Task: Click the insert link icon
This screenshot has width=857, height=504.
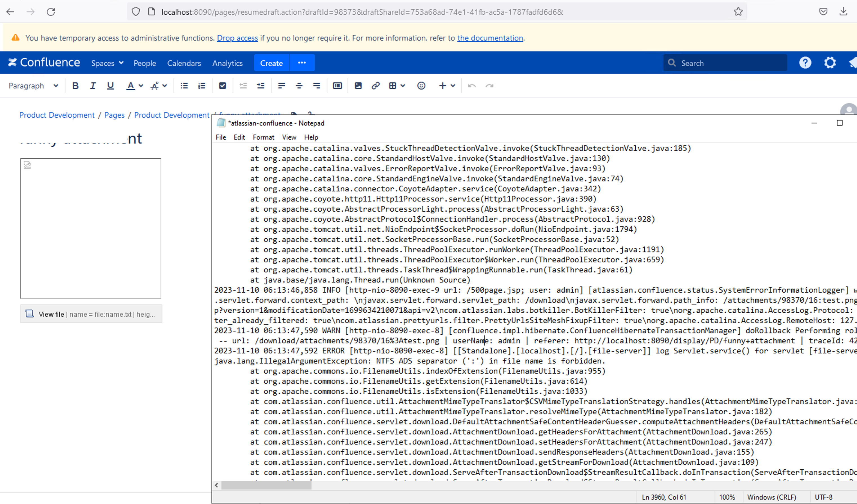Action: tap(375, 86)
